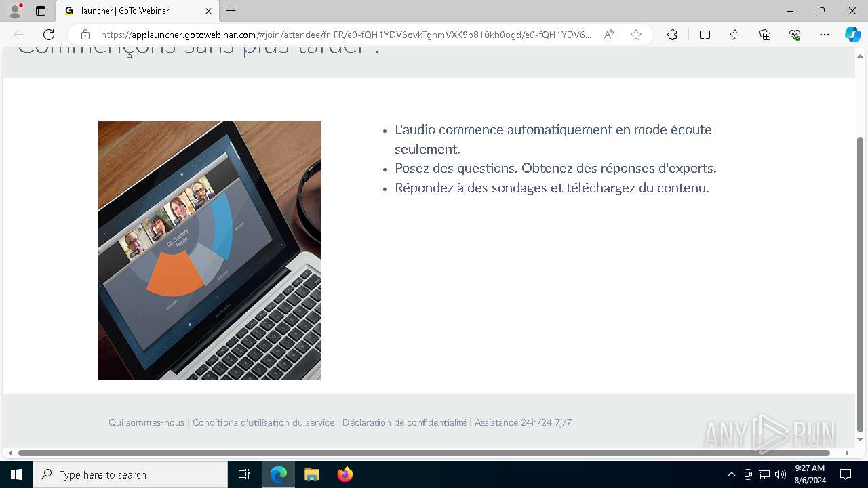The height and width of the screenshot is (488, 868).
Task: Show hidden tray icons chevron
Action: coord(731,474)
